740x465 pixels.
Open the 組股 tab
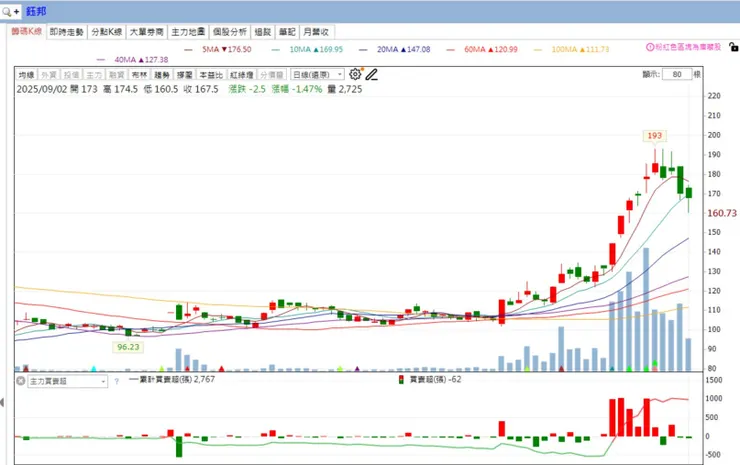click(263, 32)
